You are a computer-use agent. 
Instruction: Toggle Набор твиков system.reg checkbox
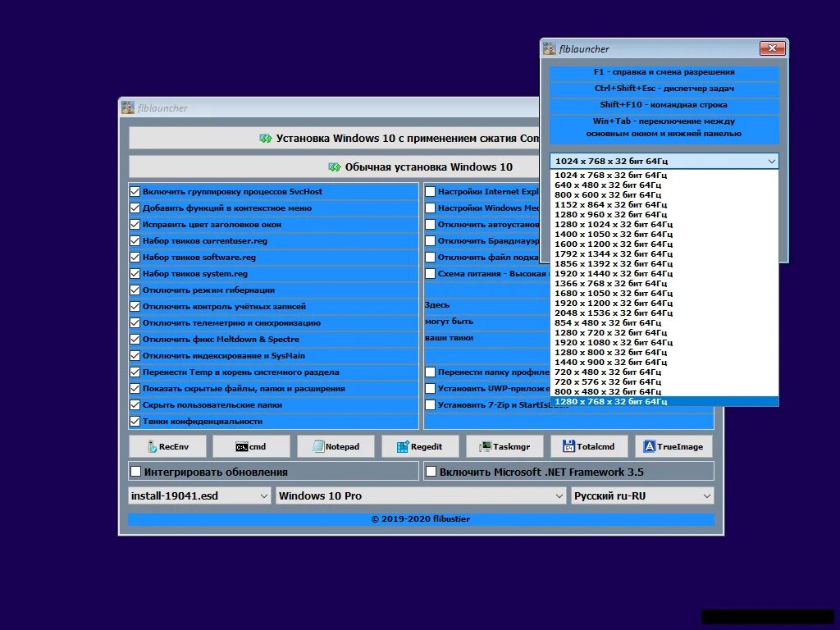point(135,274)
